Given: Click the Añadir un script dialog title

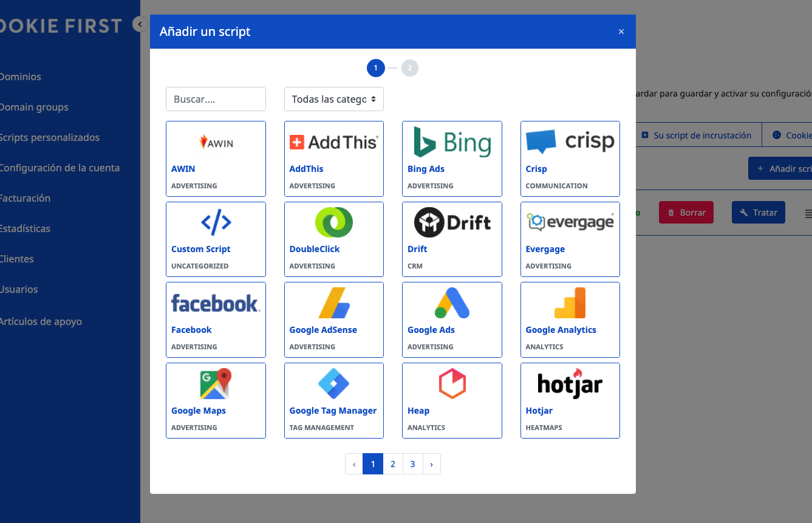Looking at the screenshot, I should 205,32.
